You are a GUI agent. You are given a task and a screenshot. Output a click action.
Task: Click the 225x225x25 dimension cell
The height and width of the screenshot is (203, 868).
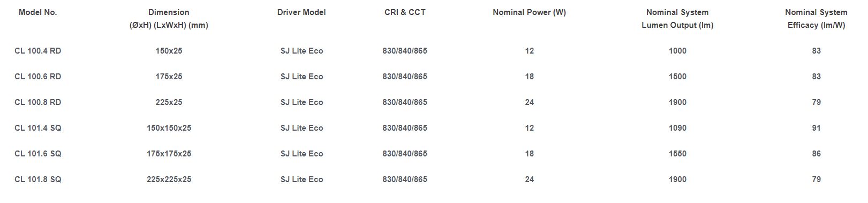pos(169,179)
